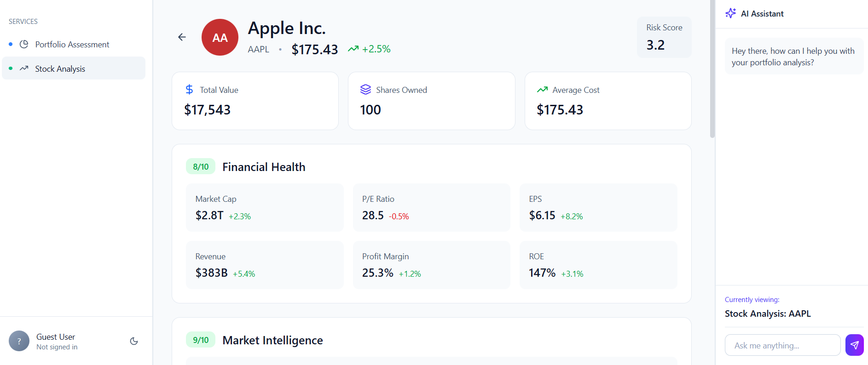Toggle dark mode with the moon icon
This screenshot has width=868, height=365.
(134, 341)
